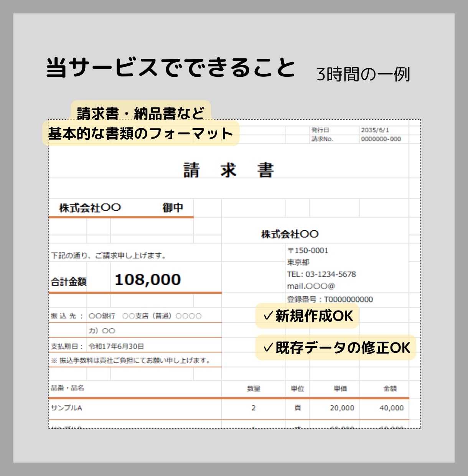The width and height of the screenshot is (468, 476).
Task: Click the 品番・品名 column header
Action: [x=67, y=388]
